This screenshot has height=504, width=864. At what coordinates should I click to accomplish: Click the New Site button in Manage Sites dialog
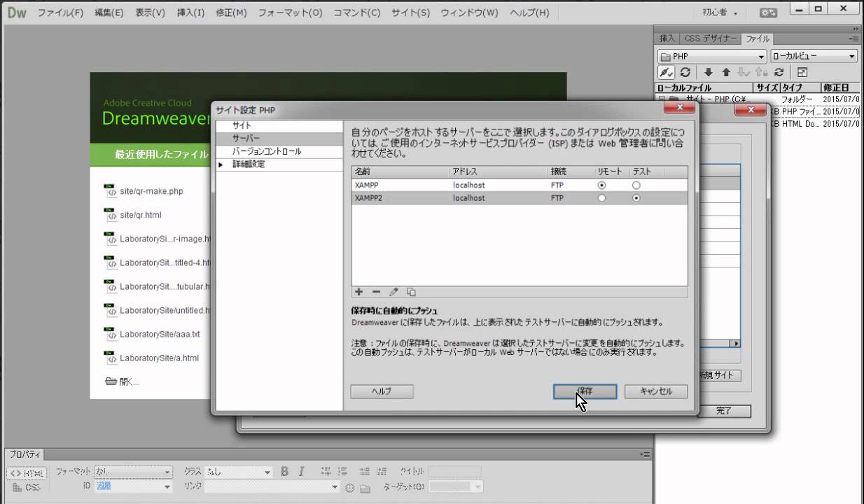[x=719, y=375]
